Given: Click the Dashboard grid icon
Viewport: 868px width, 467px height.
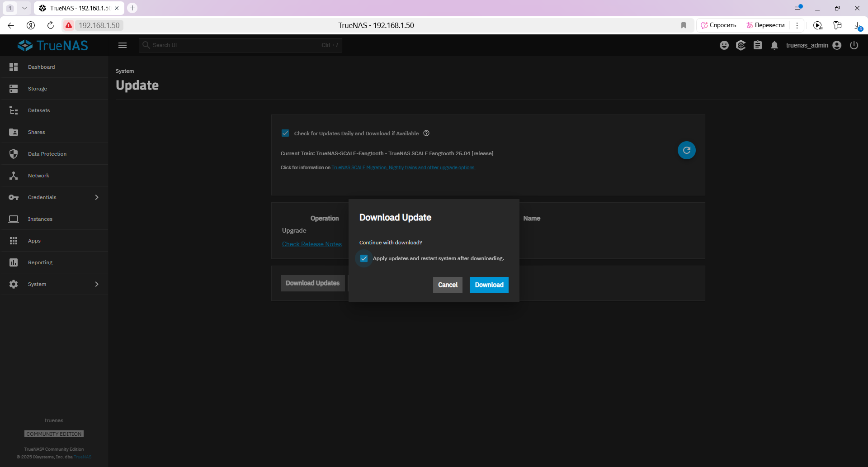Looking at the screenshot, I should [14, 67].
